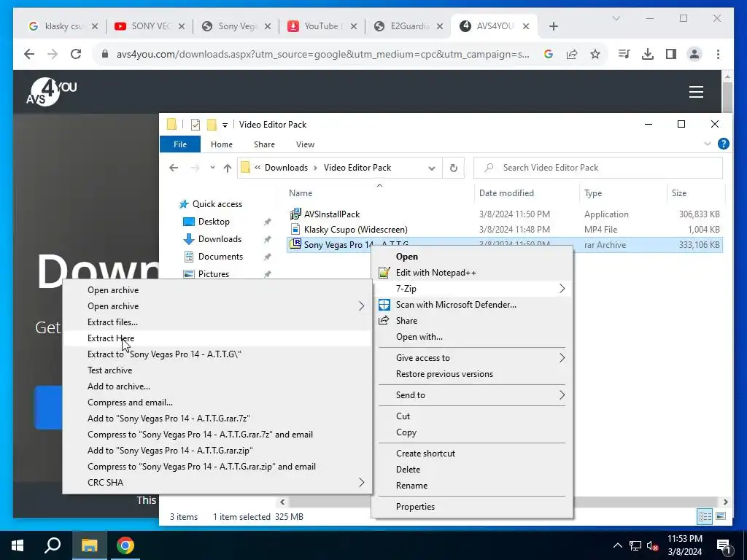Click Properties icon in Explorer quick access toolbar
The image size is (747, 560).
tap(196, 125)
